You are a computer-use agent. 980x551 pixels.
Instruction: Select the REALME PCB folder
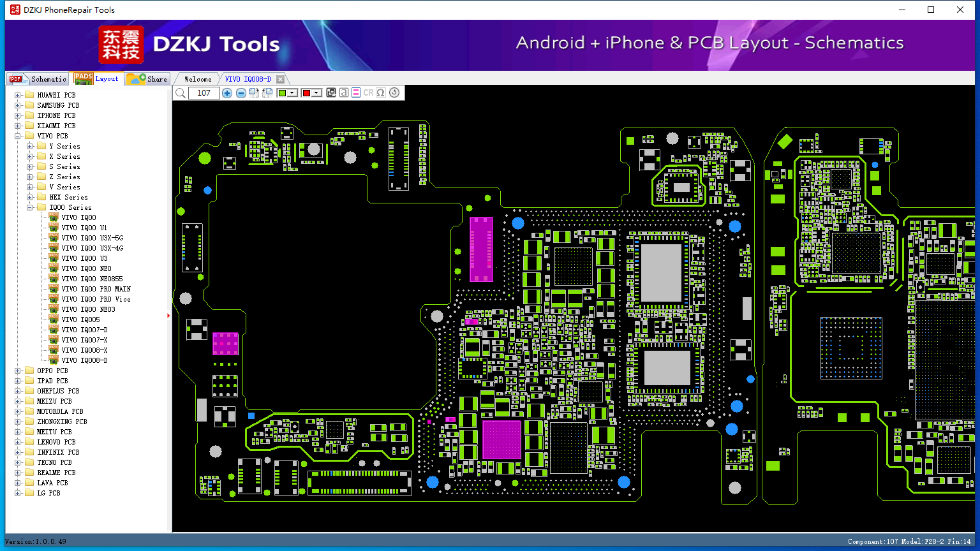pos(56,473)
